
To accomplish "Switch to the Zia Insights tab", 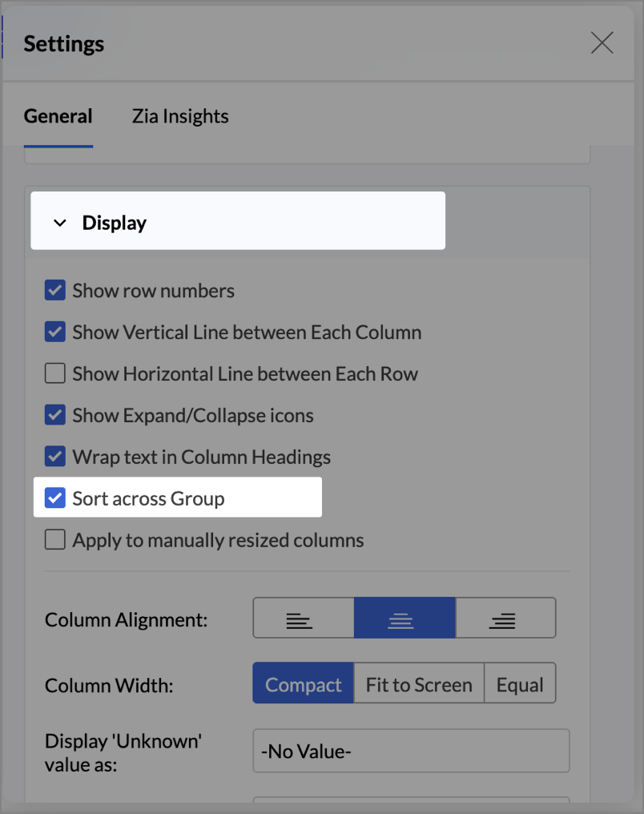I will click(x=180, y=116).
